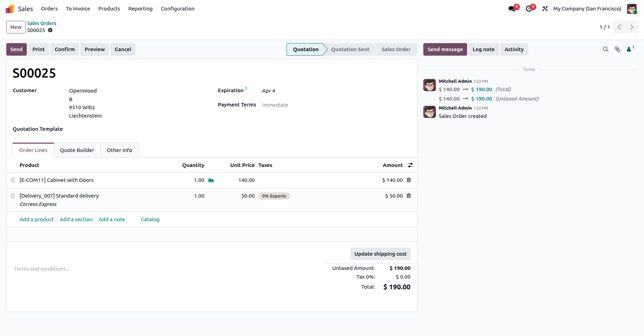This screenshot has height=336, width=644.
Task: Open the Configuration dropdown menu
Action: (x=178, y=9)
